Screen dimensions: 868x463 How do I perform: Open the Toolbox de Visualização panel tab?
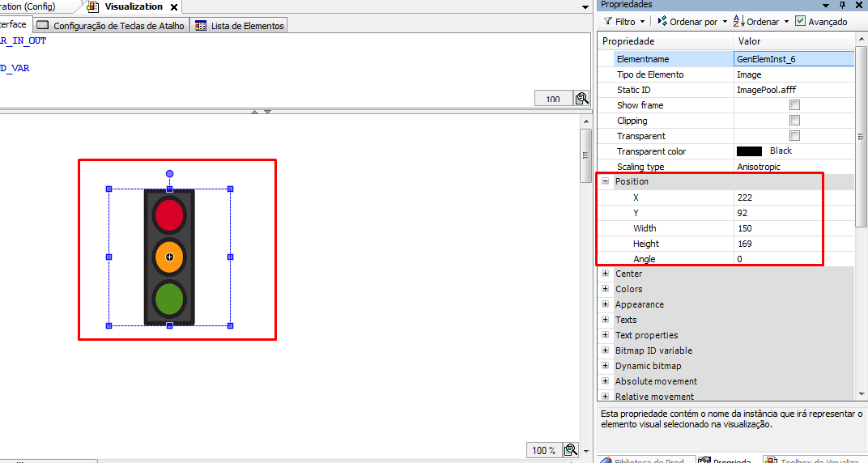tap(814, 461)
